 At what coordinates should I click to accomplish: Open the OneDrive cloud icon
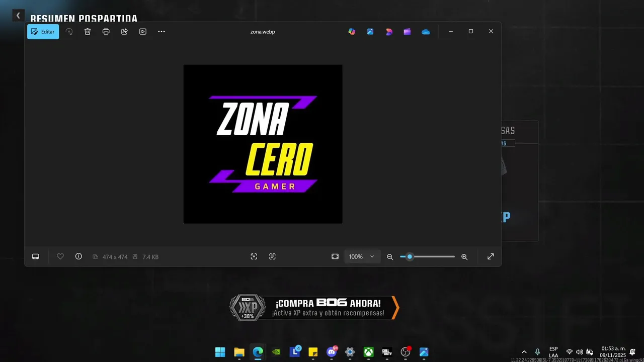426,32
